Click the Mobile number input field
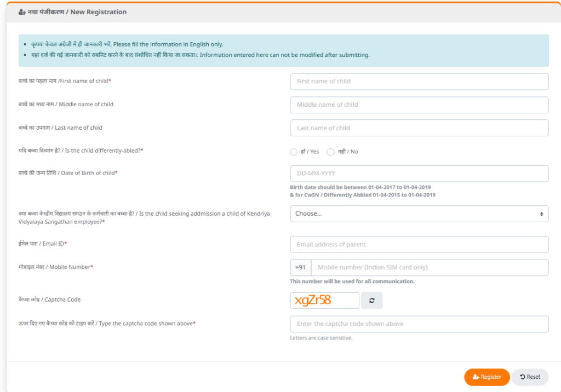Image resolution: width=561 pixels, height=392 pixels. (x=430, y=268)
